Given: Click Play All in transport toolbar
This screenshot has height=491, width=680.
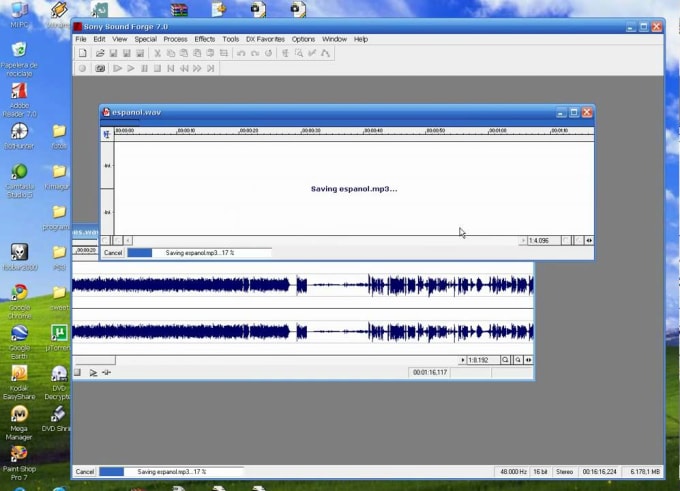Looking at the screenshot, I should tap(117, 69).
